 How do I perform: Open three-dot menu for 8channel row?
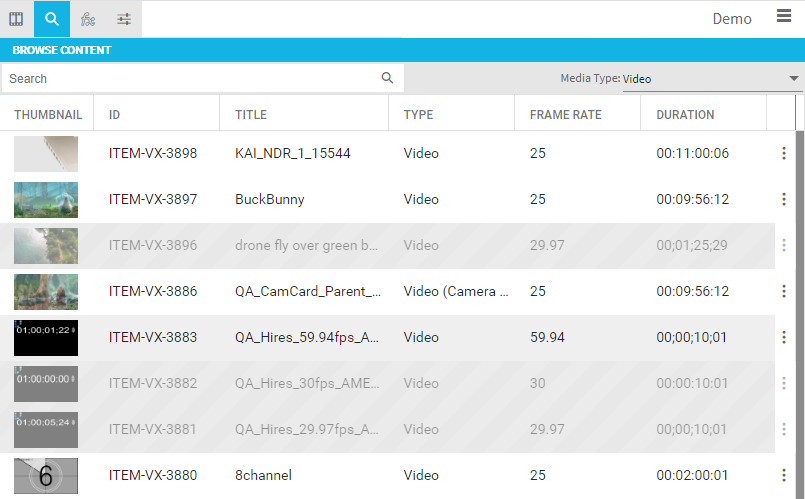pyautogui.click(x=784, y=475)
